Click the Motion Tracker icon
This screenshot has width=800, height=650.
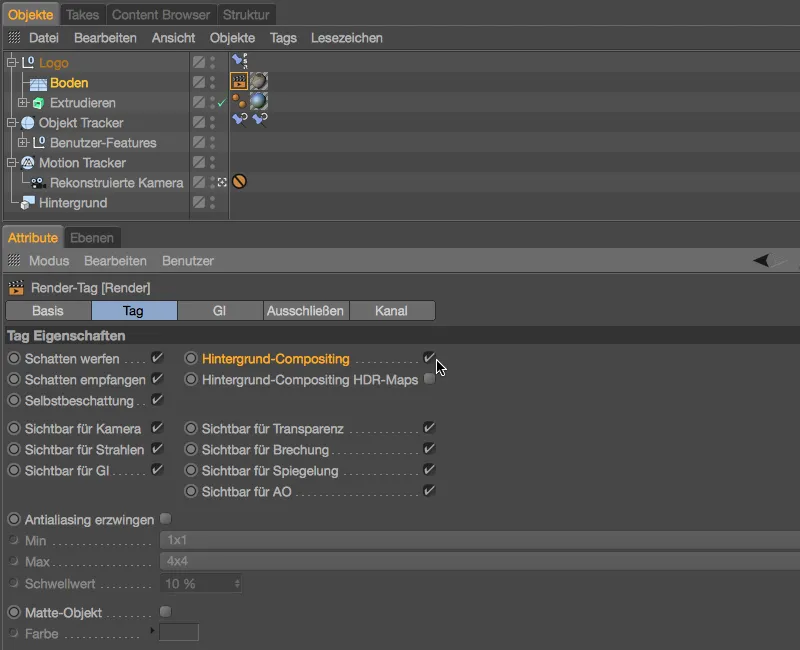pos(28,163)
